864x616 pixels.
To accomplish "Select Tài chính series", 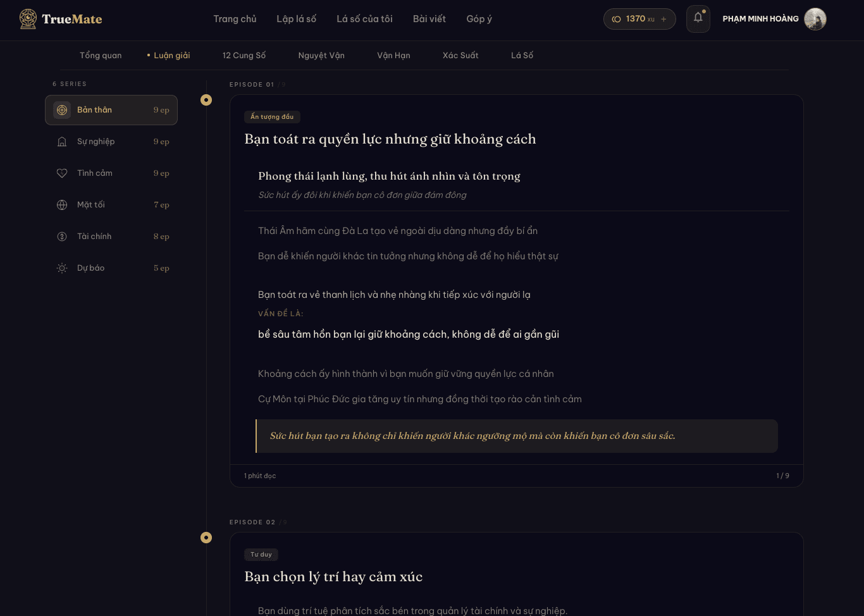I will [111, 237].
